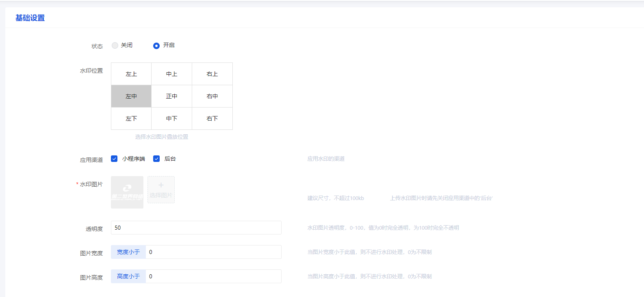
Task: Select the 开启 status radio button
Action: pos(156,46)
